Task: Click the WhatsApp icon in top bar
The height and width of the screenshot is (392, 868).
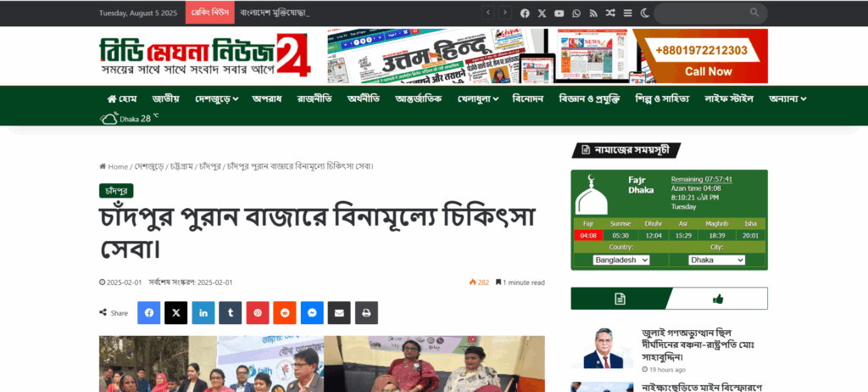Action: click(x=576, y=14)
